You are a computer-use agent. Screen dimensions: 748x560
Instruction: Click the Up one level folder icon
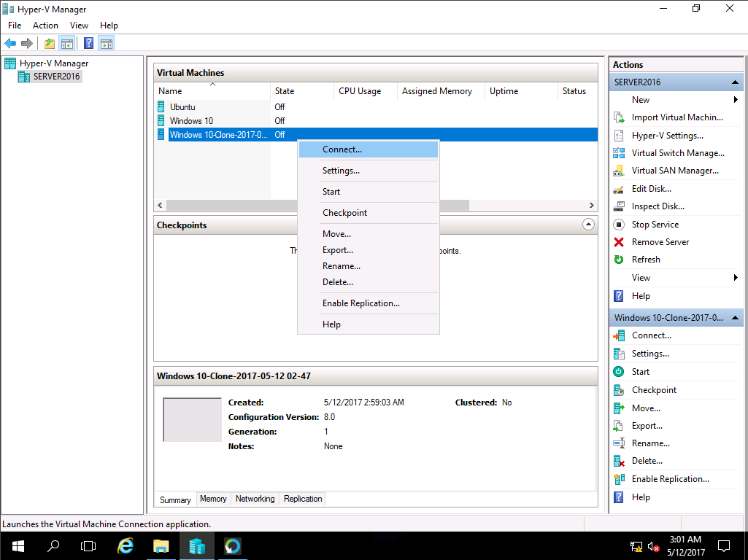49,43
